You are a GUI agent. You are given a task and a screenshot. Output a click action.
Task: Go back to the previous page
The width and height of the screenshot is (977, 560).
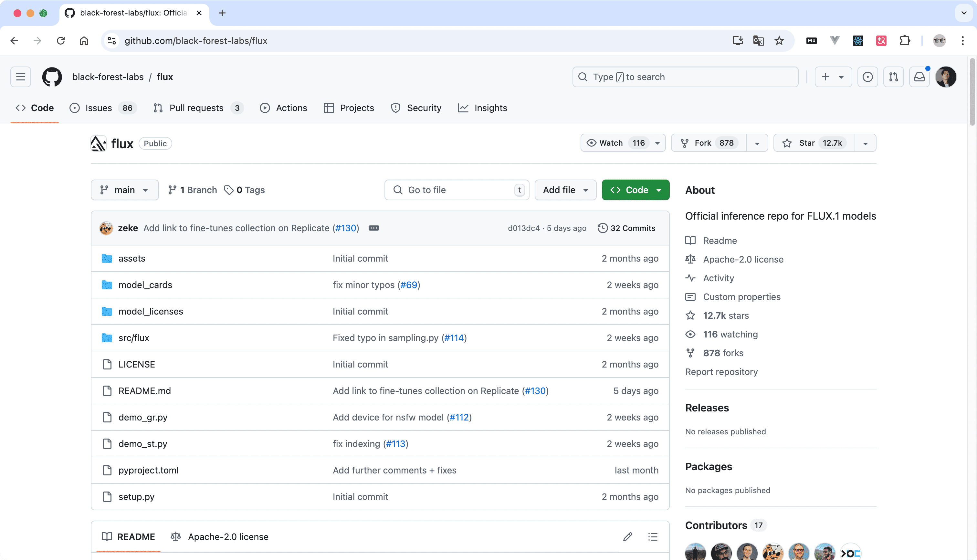14,41
